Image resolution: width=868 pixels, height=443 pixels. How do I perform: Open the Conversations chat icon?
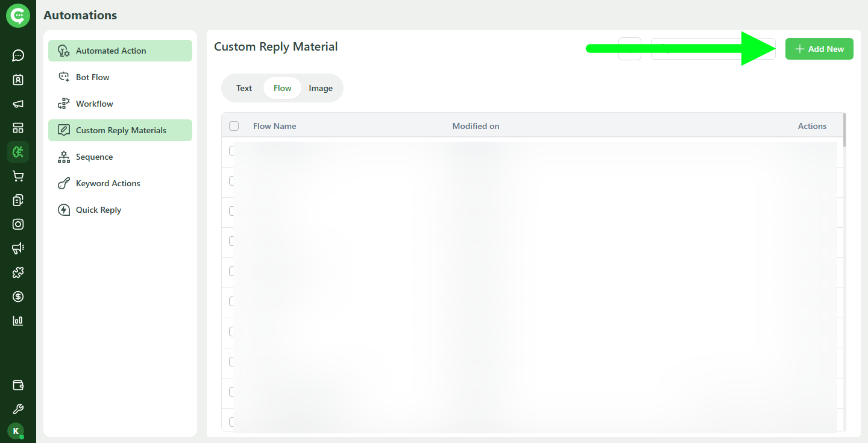coord(18,55)
